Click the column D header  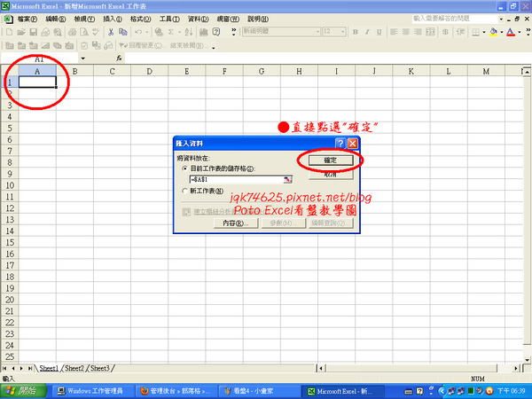tap(149, 71)
